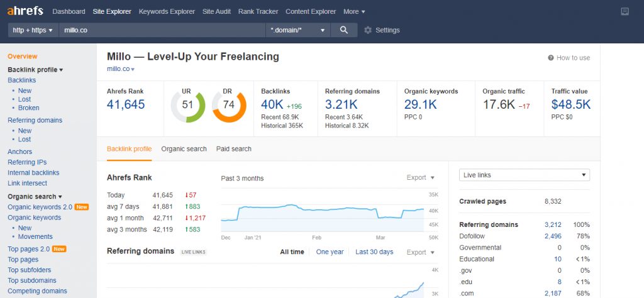Open Top subfolders in the sidebar
This screenshot has height=298, width=644.
pos(29,270)
